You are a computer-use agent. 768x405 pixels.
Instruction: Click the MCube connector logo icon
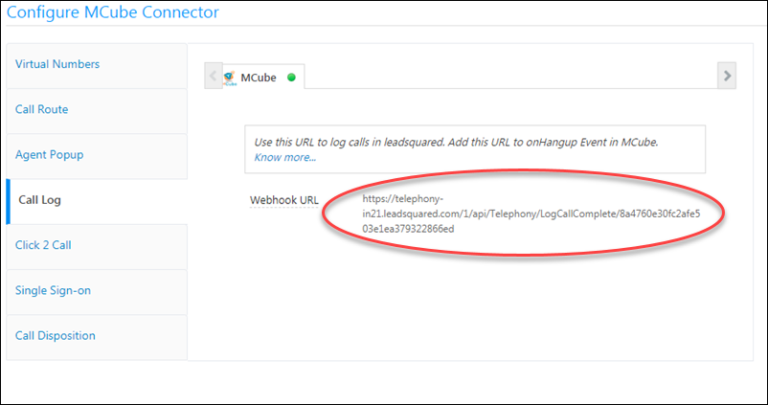[229, 77]
